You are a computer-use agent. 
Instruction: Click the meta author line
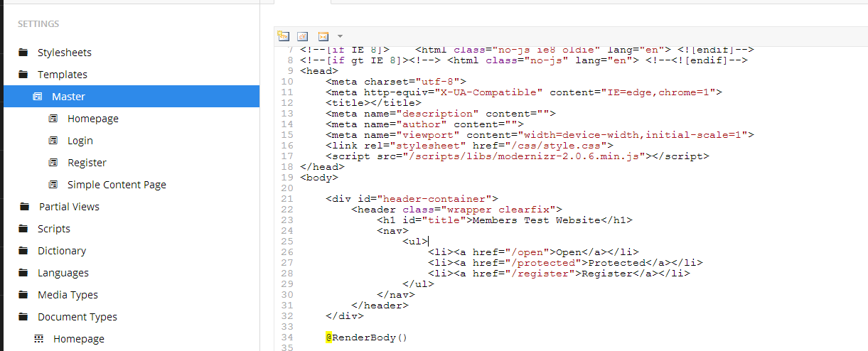[424, 124]
